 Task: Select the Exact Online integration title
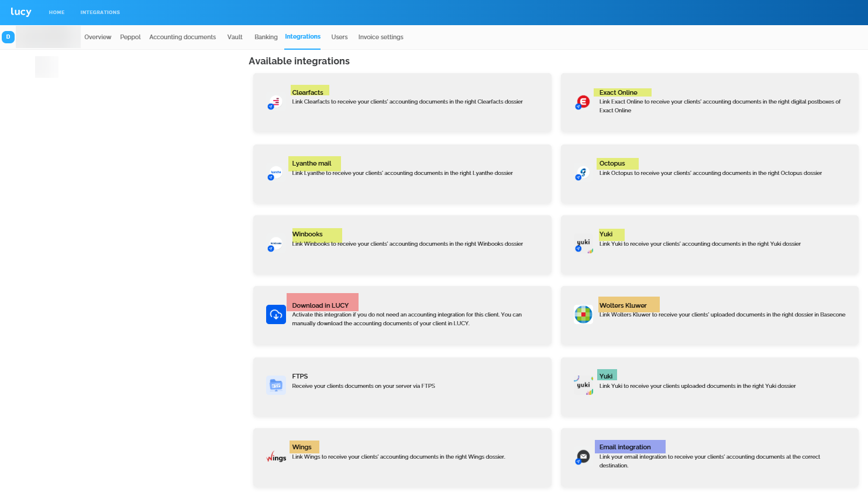coord(618,92)
